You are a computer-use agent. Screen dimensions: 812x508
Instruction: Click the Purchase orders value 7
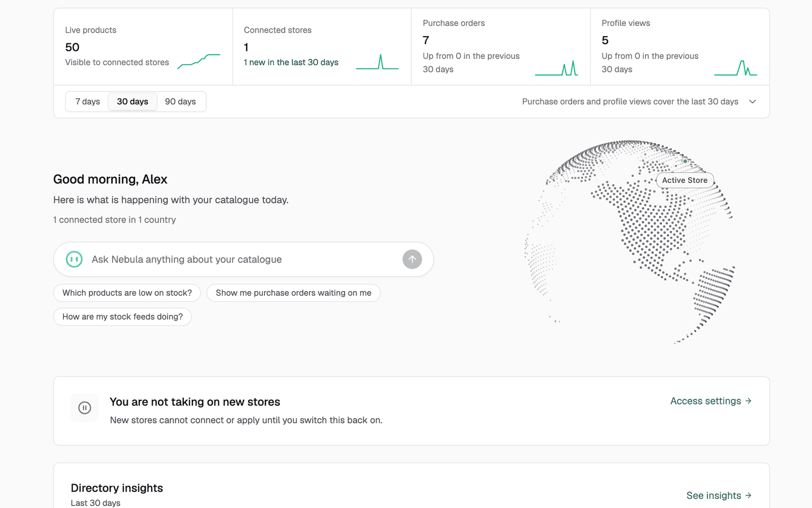[x=426, y=40]
